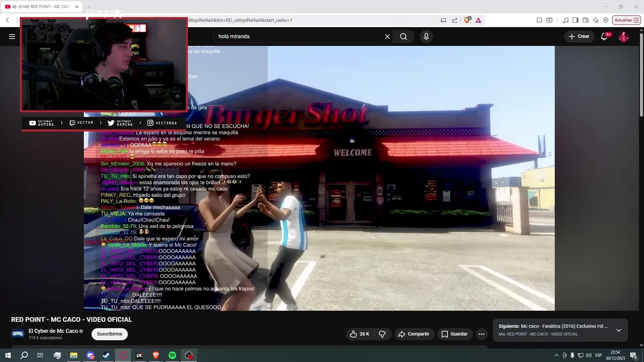644x362 pixels.
Task: Open Steam from the taskbar
Action: tap(107, 355)
